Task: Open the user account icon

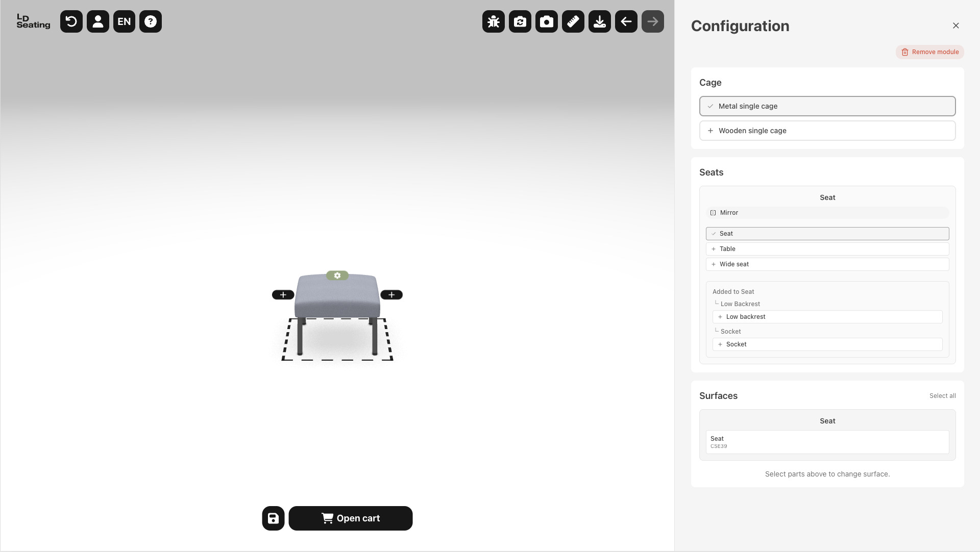Action: [x=98, y=21]
